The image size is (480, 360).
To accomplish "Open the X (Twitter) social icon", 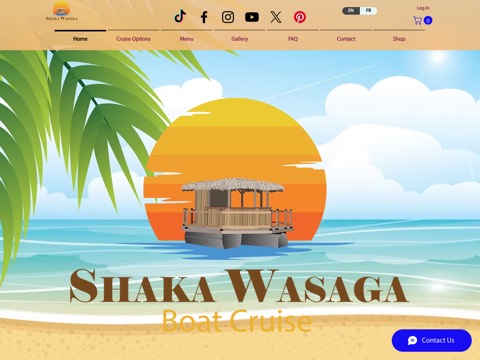I will pos(276,17).
